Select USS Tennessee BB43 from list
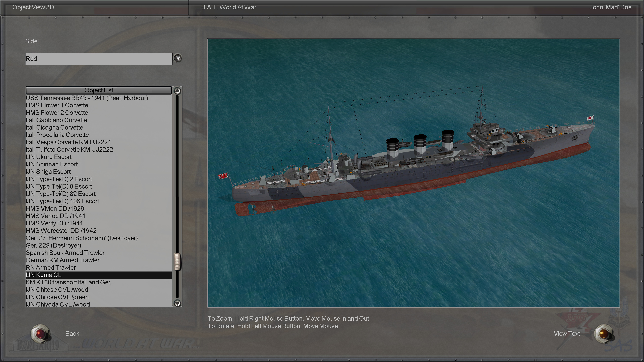Viewport: 644px width, 362px height. tap(87, 98)
